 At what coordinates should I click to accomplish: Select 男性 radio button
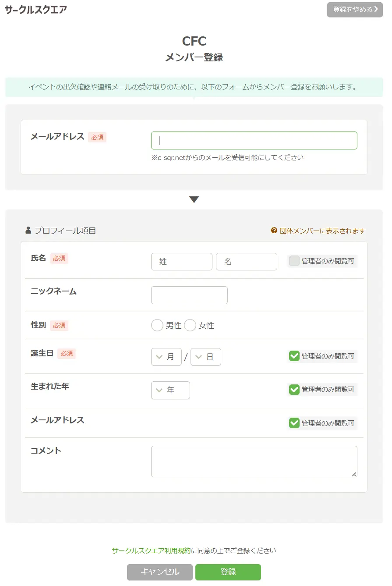point(157,326)
